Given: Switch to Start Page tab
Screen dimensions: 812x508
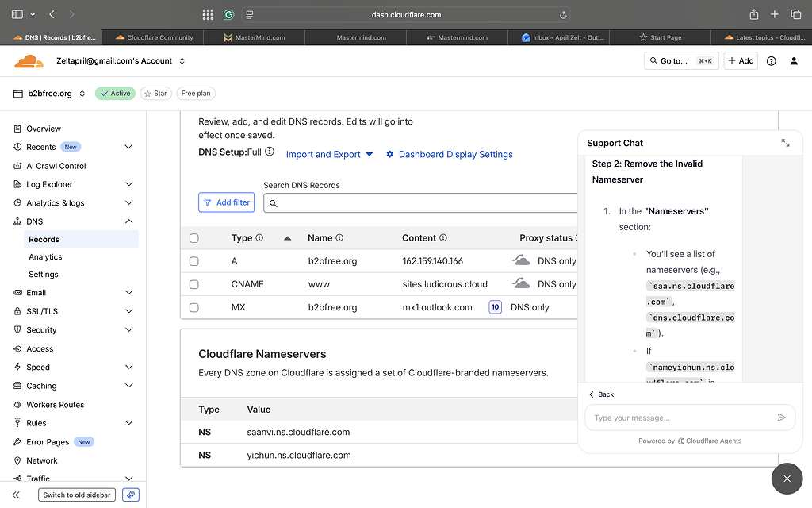Looking at the screenshot, I should (661, 37).
